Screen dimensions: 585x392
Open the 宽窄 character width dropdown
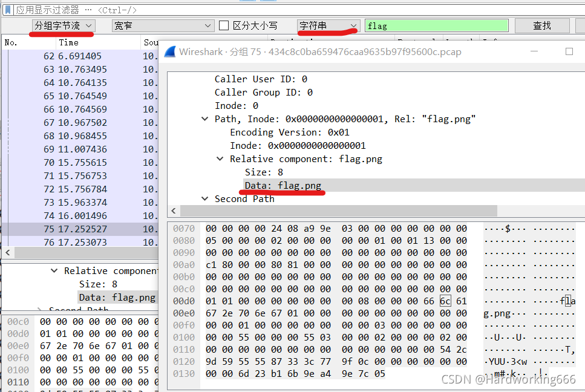pyautogui.click(x=163, y=26)
